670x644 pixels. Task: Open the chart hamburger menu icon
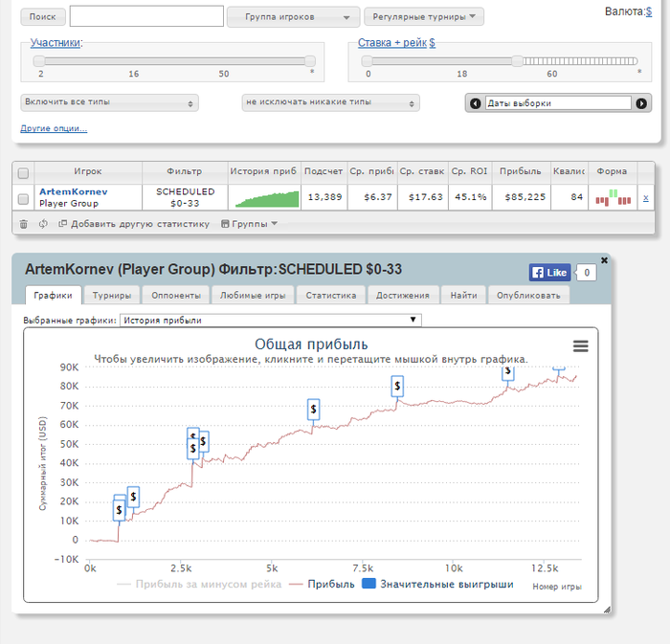click(580, 345)
